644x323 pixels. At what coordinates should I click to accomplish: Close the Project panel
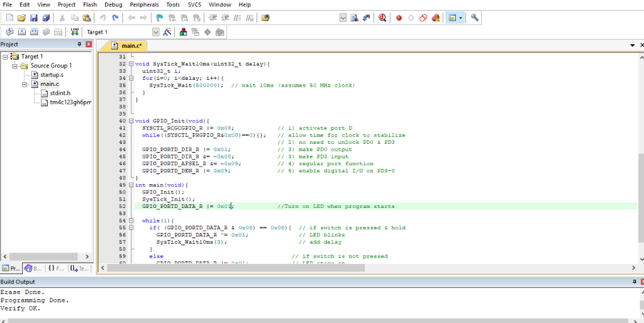pos(88,45)
